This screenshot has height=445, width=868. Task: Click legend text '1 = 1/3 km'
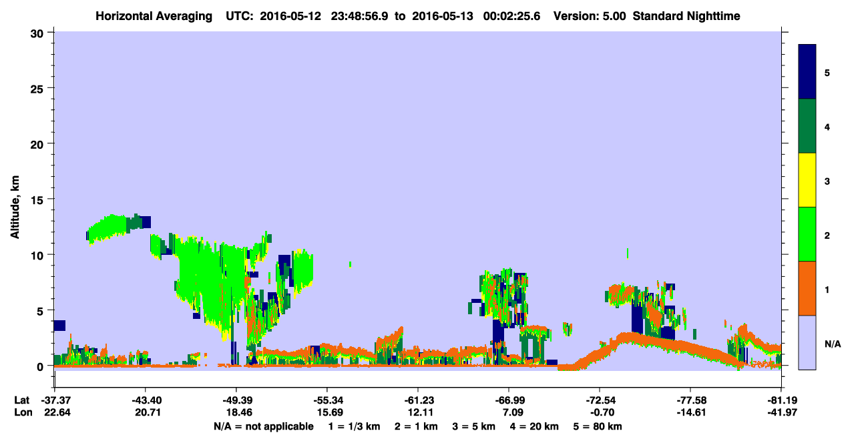tap(354, 426)
